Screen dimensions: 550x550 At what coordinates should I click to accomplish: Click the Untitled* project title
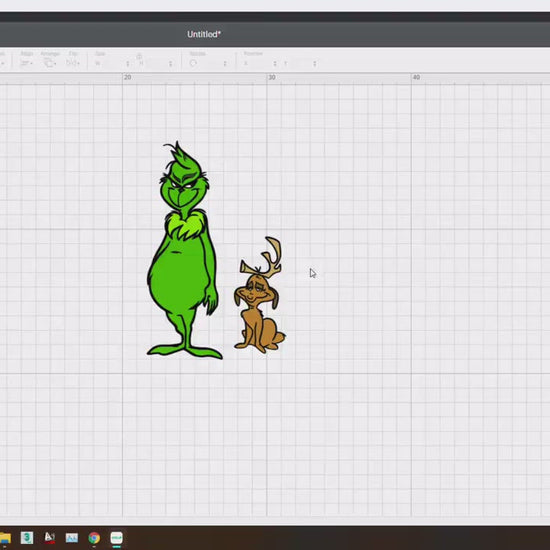204,34
